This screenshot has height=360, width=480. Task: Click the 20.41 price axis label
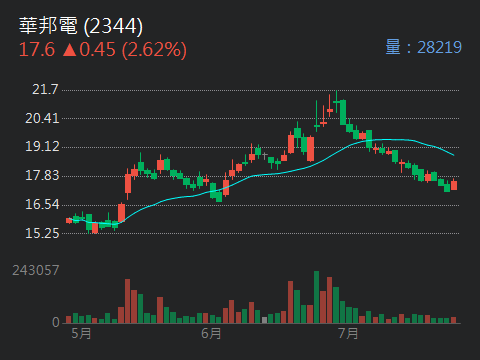(42, 118)
